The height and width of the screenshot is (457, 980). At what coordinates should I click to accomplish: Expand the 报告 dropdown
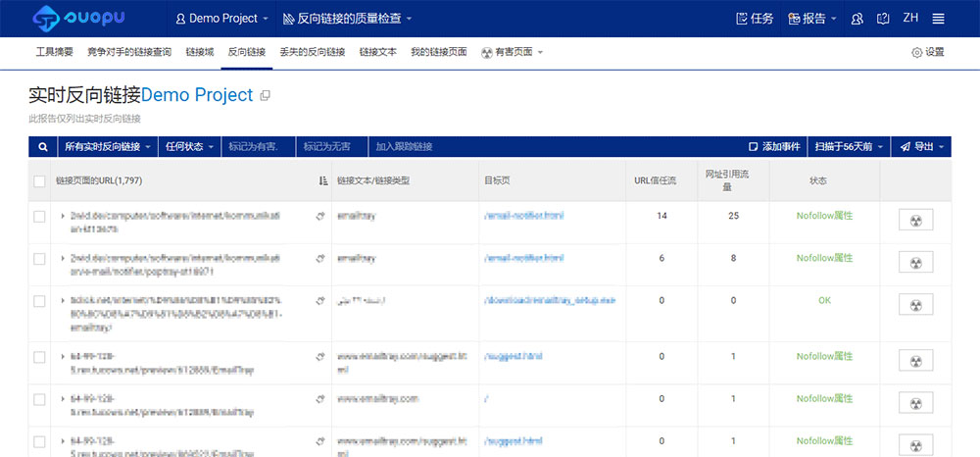point(812,19)
